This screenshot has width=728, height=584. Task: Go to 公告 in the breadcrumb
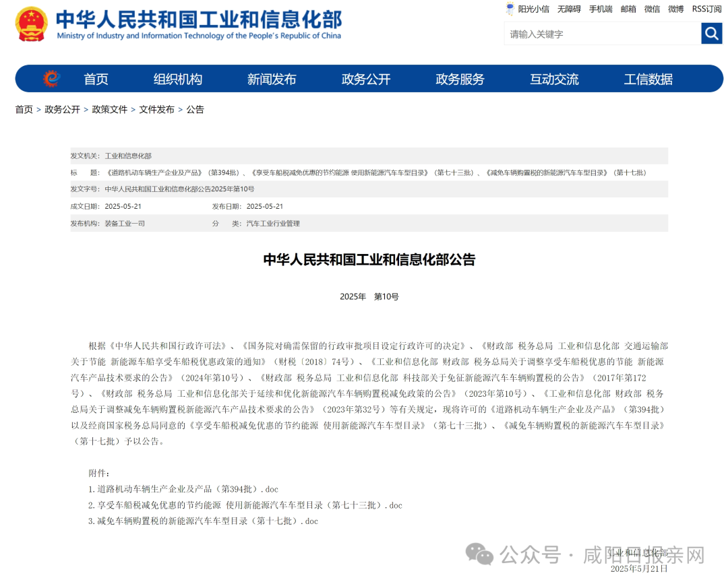195,110
